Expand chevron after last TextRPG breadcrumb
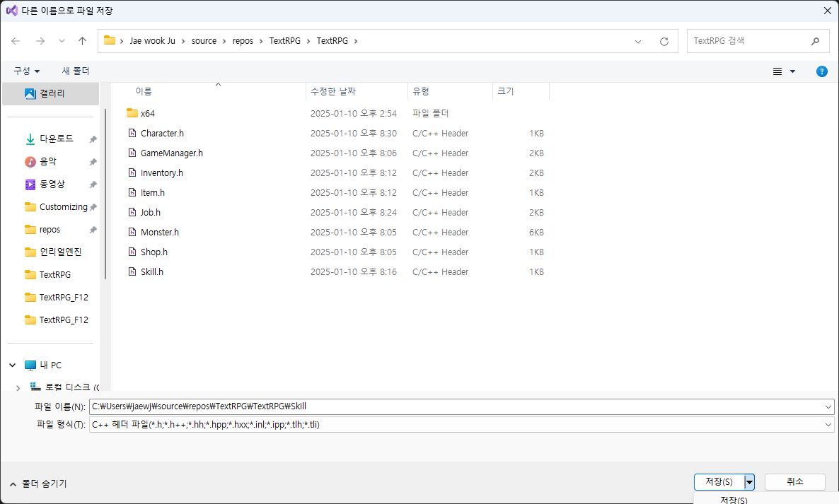The width and height of the screenshot is (839, 504). (x=356, y=41)
